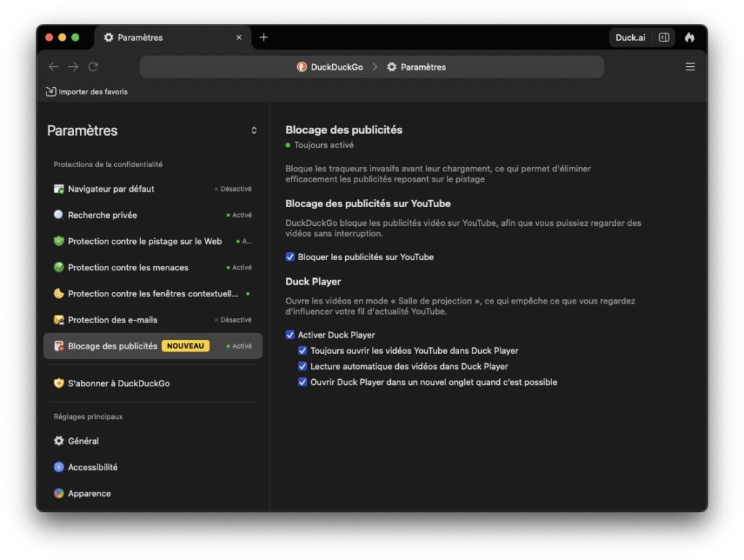The height and width of the screenshot is (560, 744).
Task: Click the Apparence color wheel icon
Action: click(59, 493)
